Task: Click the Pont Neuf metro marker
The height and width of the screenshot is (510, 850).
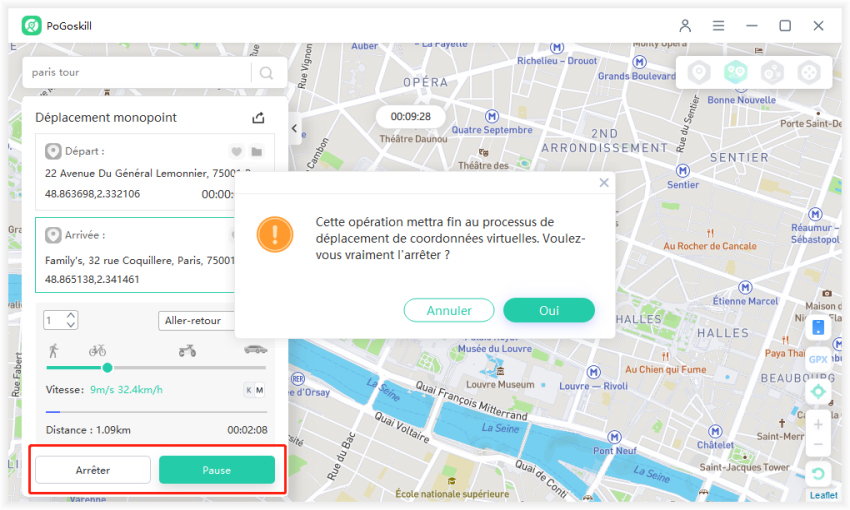Action: (x=614, y=437)
